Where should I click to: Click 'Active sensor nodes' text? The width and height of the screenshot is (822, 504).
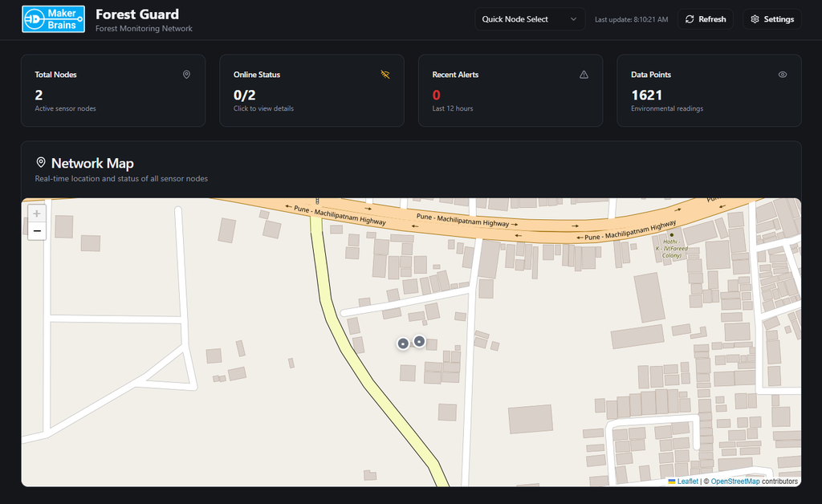(65, 108)
